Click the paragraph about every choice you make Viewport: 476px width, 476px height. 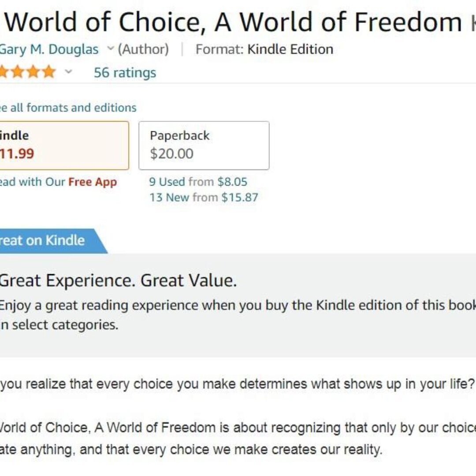tap(238, 384)
